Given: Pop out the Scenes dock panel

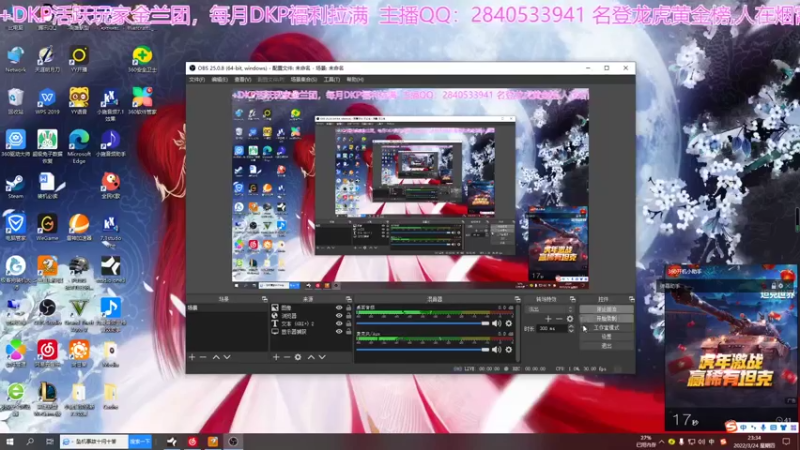Looking at the screenshot, I should [x=264, y=299].
